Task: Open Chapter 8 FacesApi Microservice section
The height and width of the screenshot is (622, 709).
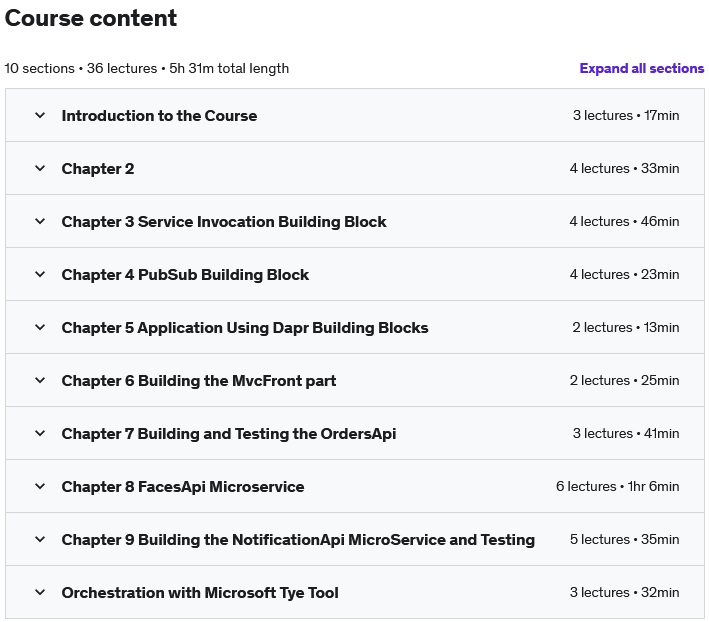Action: coord(183,486)
